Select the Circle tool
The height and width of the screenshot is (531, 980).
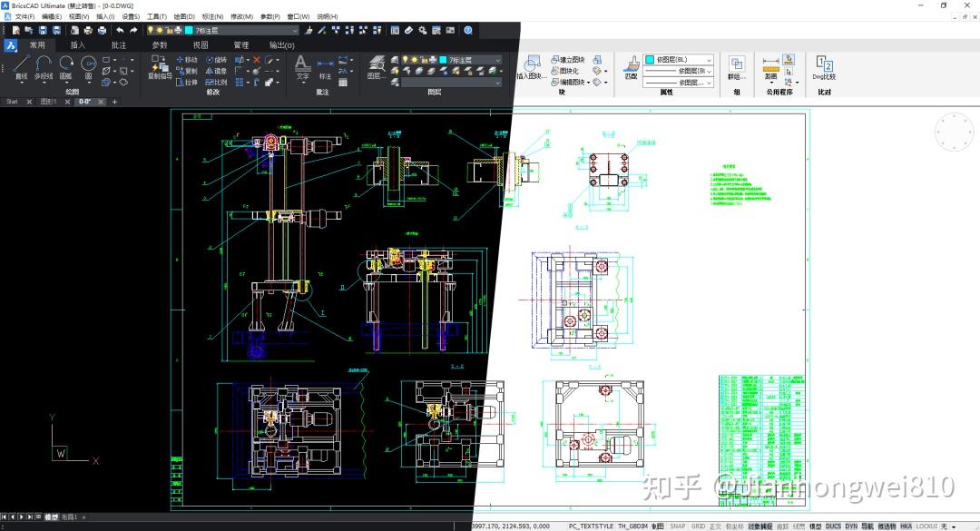[x=89, y=64]
